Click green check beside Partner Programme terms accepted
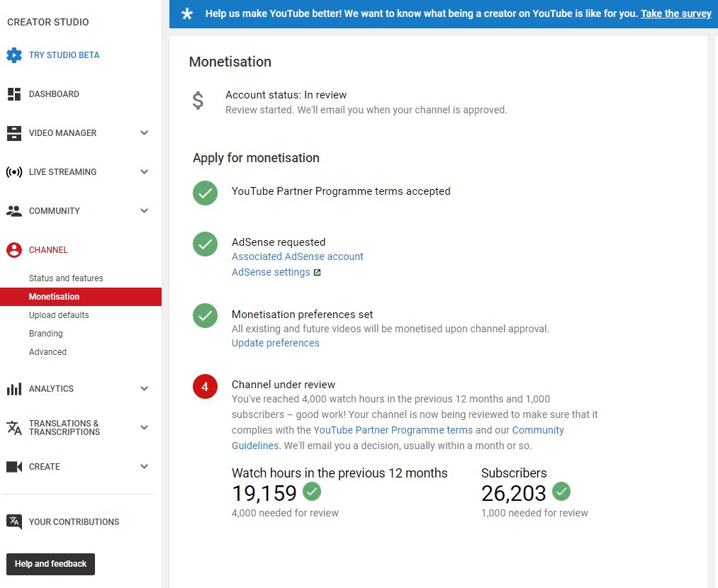Viewport: 718px width, 588px height. click(205, 193)
